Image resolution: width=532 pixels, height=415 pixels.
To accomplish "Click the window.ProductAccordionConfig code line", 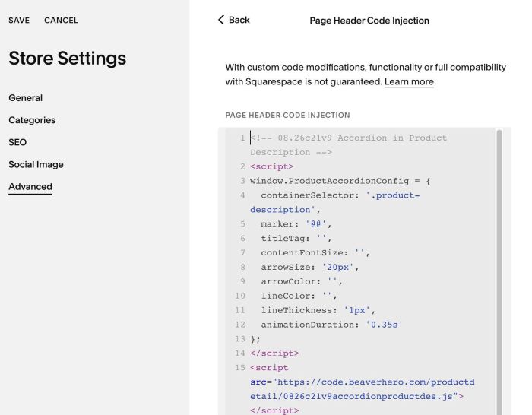I will click(340, 181).
